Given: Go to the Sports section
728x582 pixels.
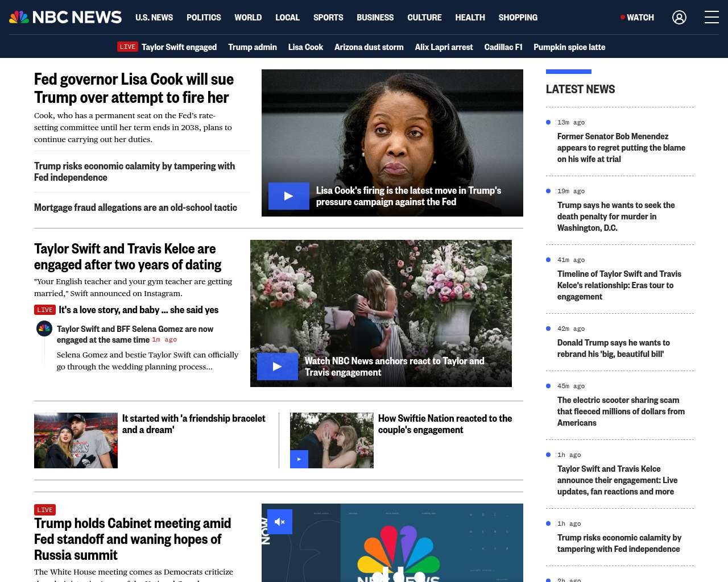Looking at the screenshot, I should (x=328, y=18).
